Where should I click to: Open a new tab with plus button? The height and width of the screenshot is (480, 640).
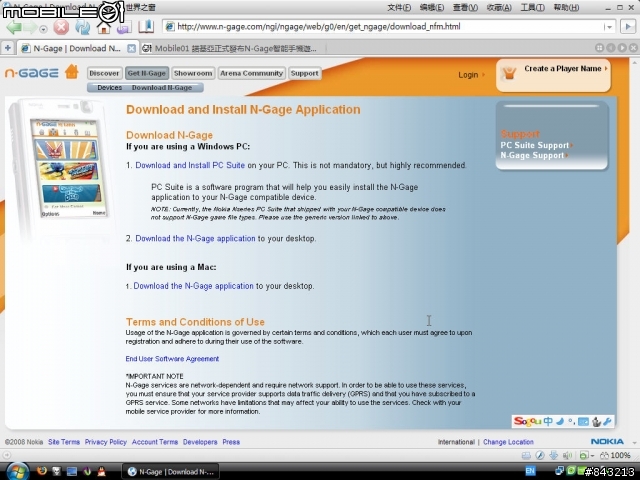tap(8, 48)
